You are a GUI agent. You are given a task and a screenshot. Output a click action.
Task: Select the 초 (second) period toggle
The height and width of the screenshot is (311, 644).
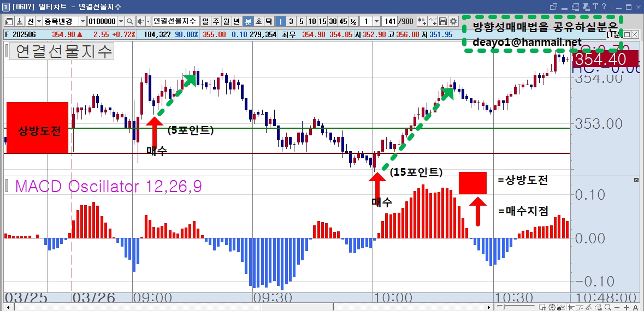coord(258,21)
